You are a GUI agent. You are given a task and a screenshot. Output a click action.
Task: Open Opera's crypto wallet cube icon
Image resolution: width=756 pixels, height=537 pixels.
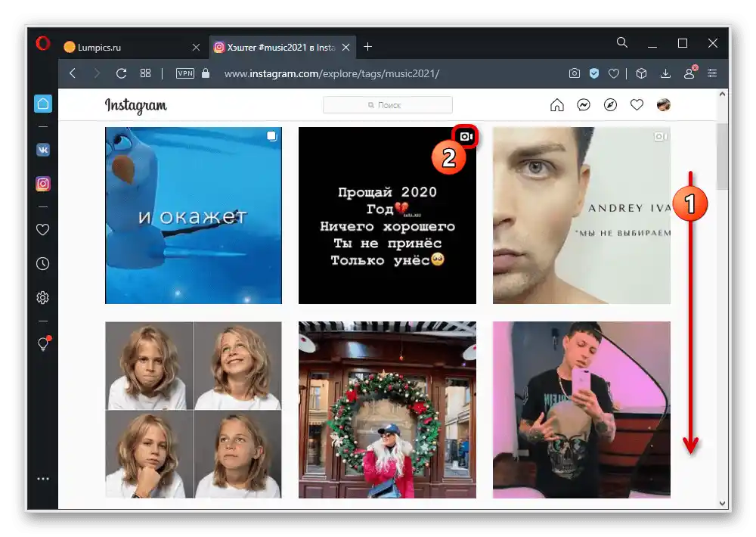pos(641,73)
